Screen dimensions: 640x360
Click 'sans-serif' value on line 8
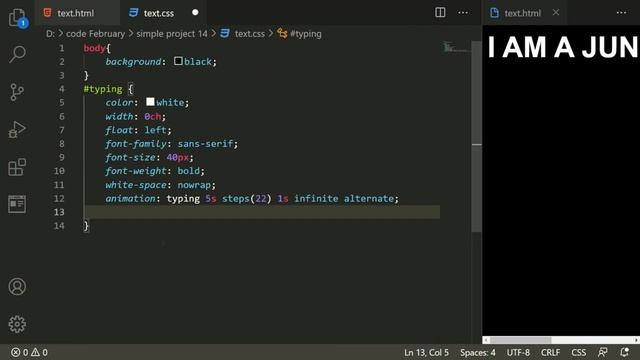click(205, 144)
